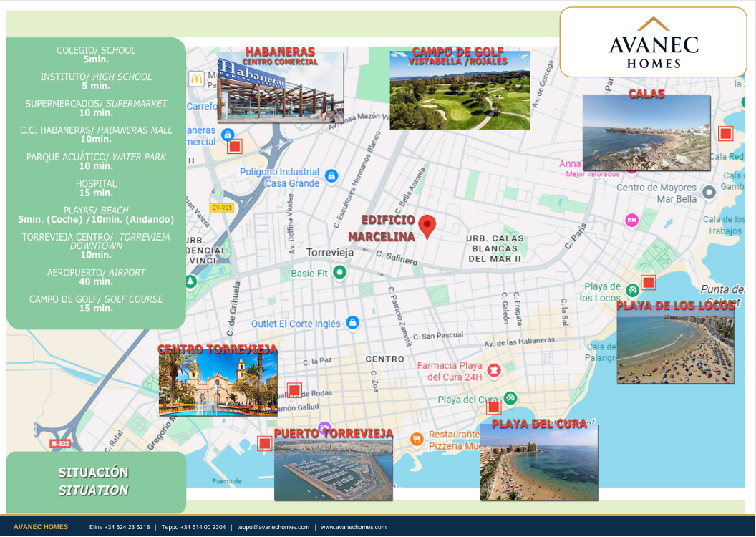Open the Campo de Golf Vistabella photo
756x537 pixels.
tap(460, 90)
